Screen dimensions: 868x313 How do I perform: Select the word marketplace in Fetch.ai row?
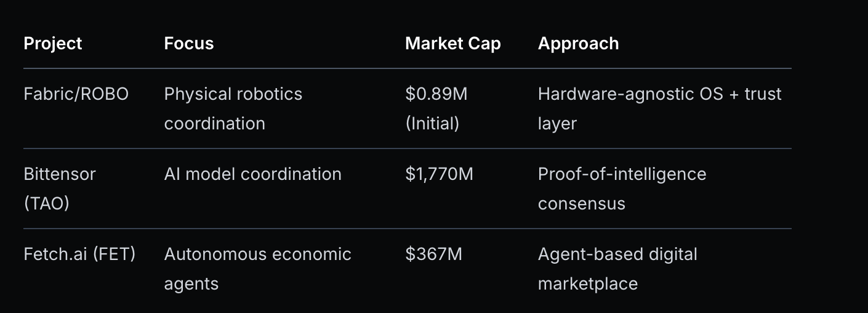point(588,284)
